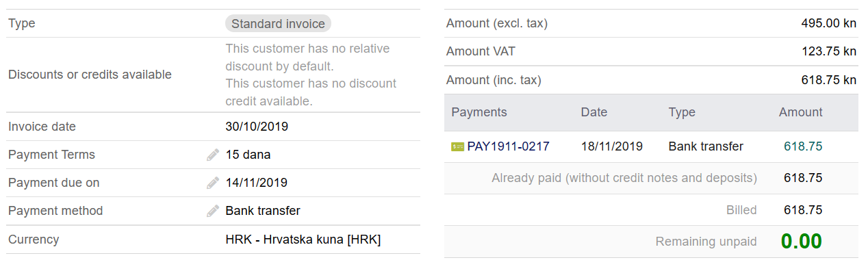Click the Amount VAT value 123.75 kn
This screenshot has height=271, width=868.
(829, 51)
